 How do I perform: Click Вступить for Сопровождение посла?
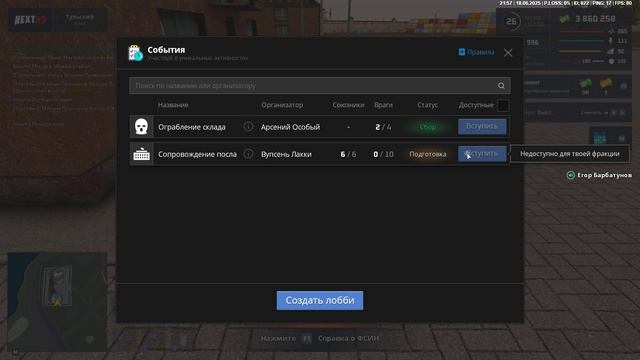click(482, 154)
